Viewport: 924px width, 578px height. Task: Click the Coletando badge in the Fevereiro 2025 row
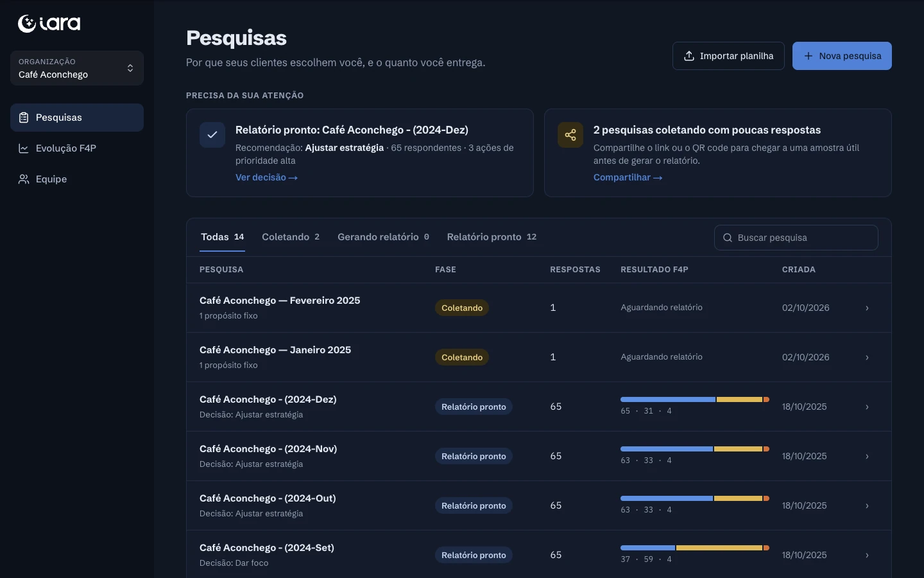[462, 308]
